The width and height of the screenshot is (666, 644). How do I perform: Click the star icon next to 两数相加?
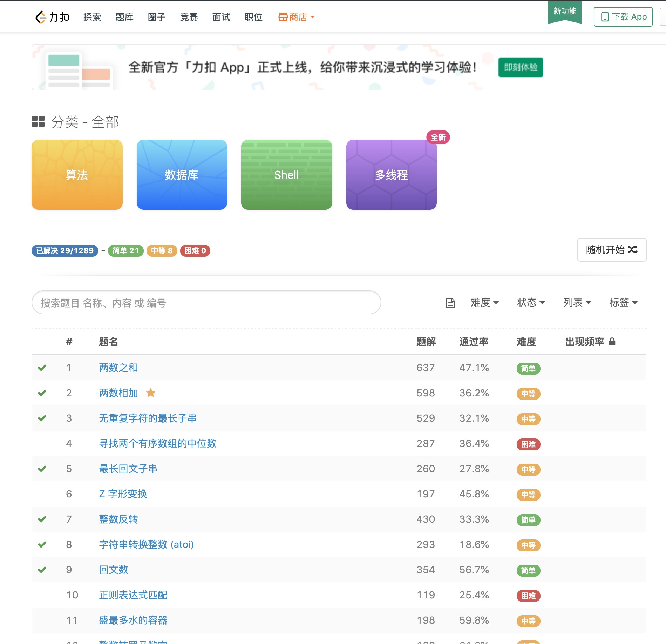(151, 393)
